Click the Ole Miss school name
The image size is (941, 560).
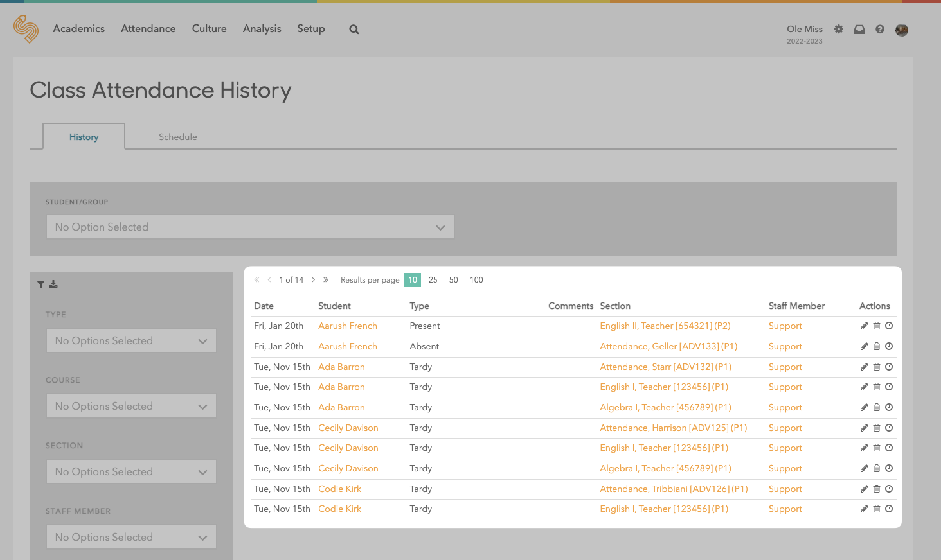(x=805, y=29)
